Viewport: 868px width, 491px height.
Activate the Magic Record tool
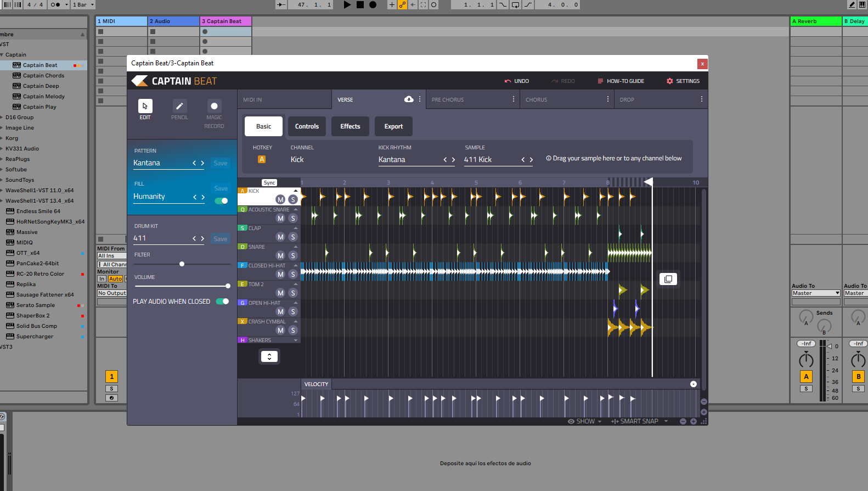click(214, 106)
